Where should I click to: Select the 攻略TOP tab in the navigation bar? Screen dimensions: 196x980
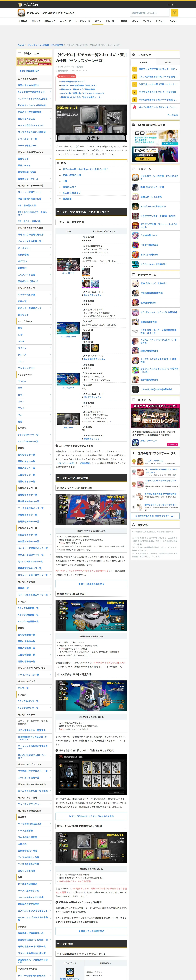23,21
